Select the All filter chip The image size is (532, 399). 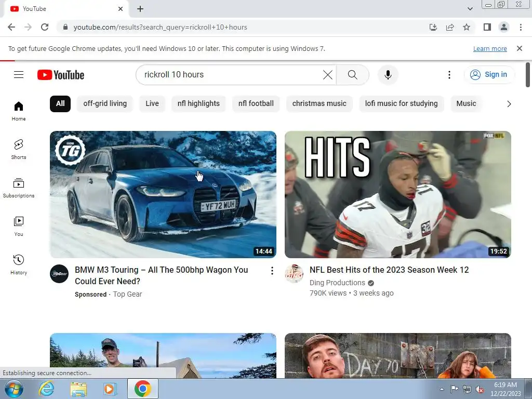[60, 103]
